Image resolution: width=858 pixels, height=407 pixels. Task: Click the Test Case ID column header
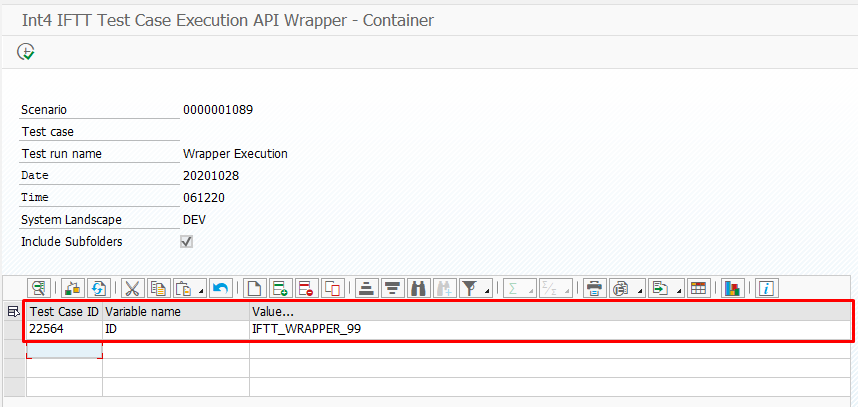[x=63, y=312]
